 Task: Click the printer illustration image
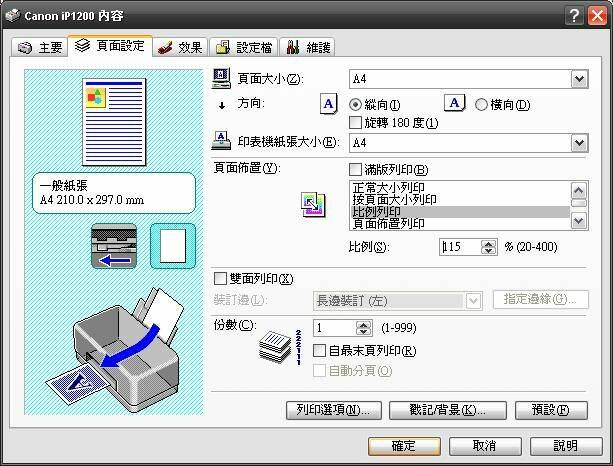point(113,350)
